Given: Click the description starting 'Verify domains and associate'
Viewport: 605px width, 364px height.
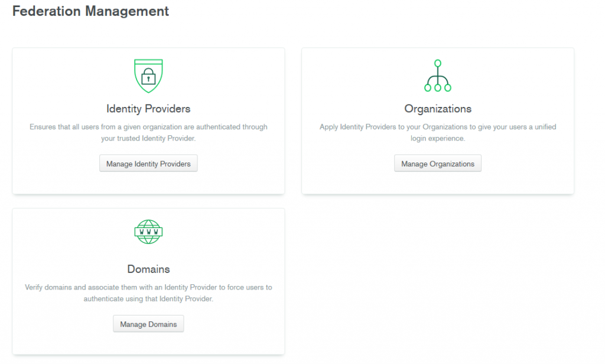Looking at the screenshot, I should 148,293.
